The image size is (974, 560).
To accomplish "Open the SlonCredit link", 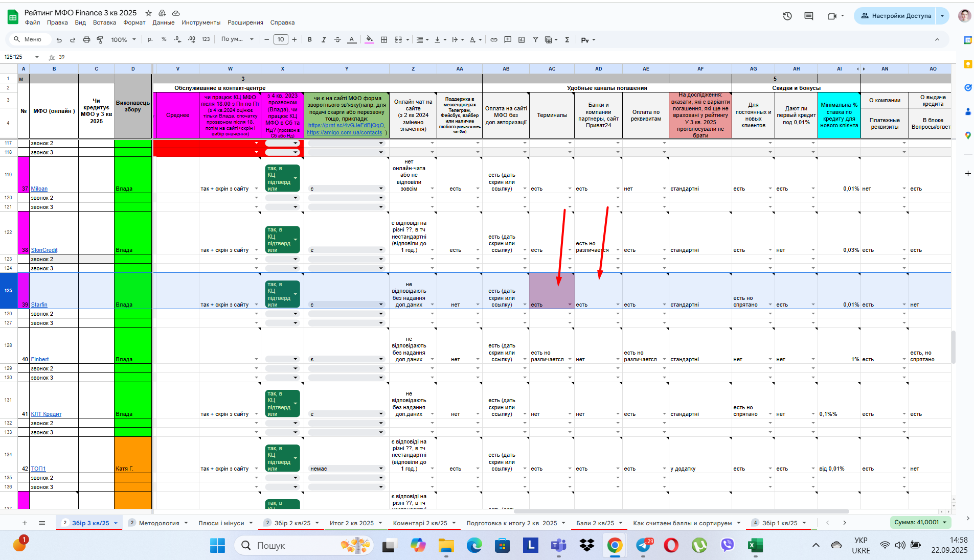I will click(44, 250).
